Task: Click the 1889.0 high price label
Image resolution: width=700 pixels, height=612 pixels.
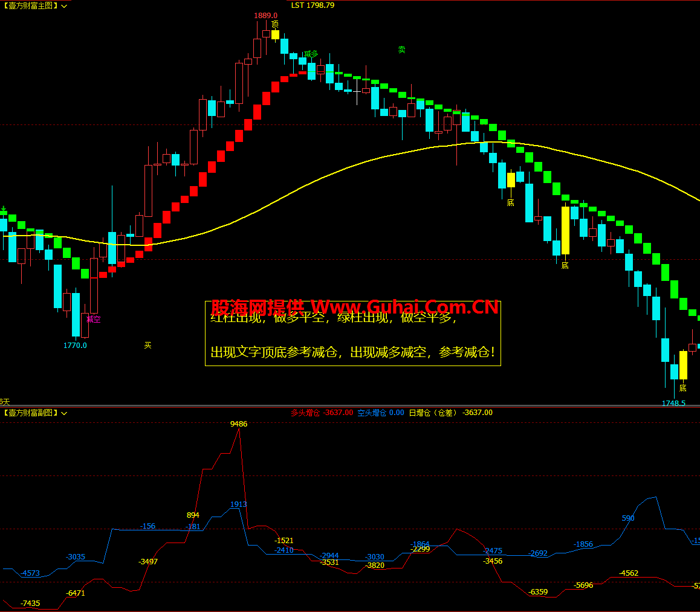Action: [265, 15]
